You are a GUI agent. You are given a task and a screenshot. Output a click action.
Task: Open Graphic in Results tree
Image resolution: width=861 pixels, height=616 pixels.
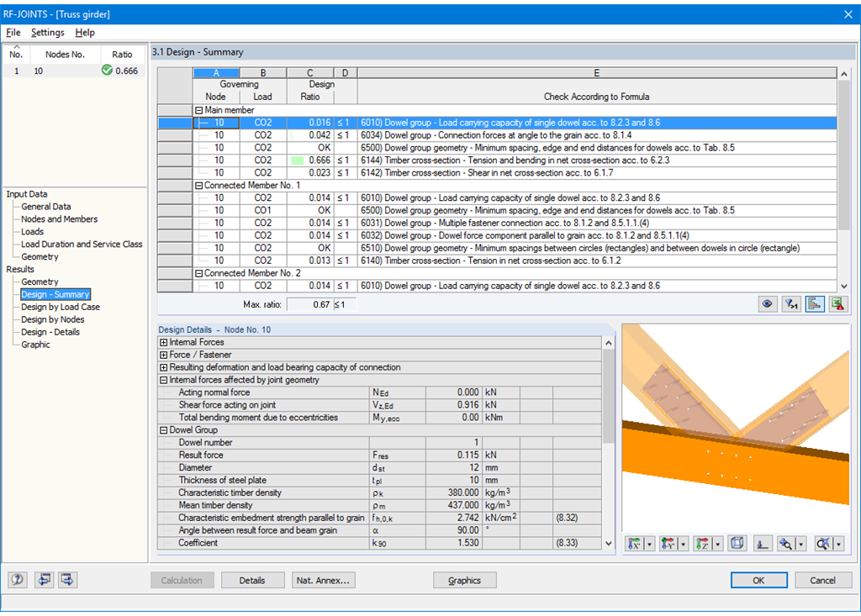35,345
